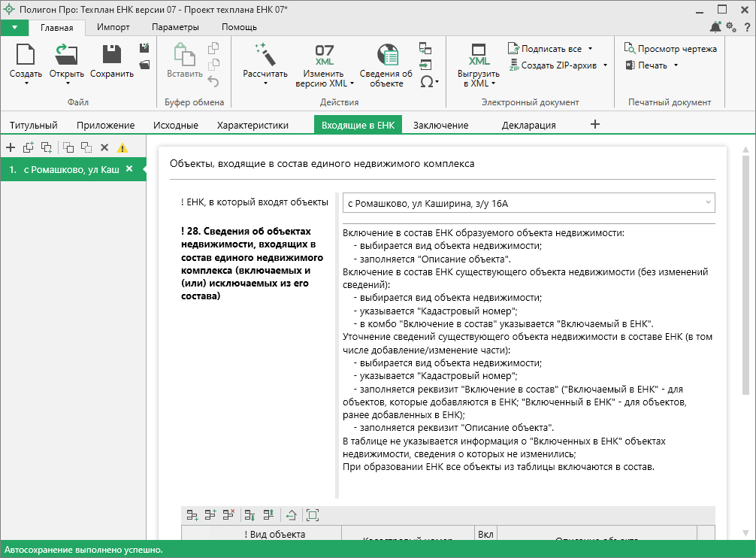Click the table fullscreen expand icon

[x=313, y=515]
